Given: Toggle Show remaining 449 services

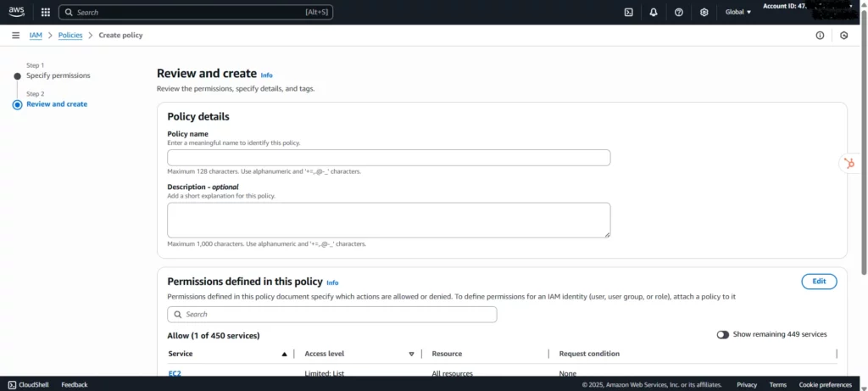Looking at the screenshot, I should [723, 334].
